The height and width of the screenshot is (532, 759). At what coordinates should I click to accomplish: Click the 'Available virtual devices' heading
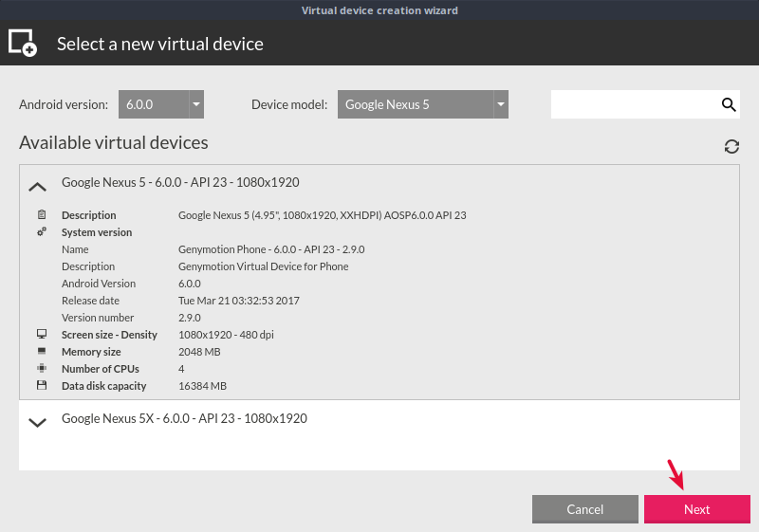coord(114,142)
